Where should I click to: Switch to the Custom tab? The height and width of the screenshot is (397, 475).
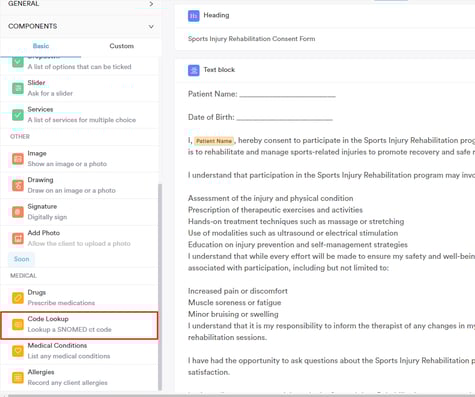pos(122,46)
